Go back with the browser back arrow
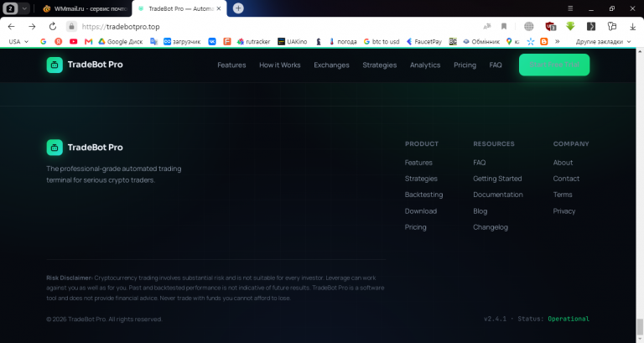Viewport: 644px width, 343px height. (12, 27)
